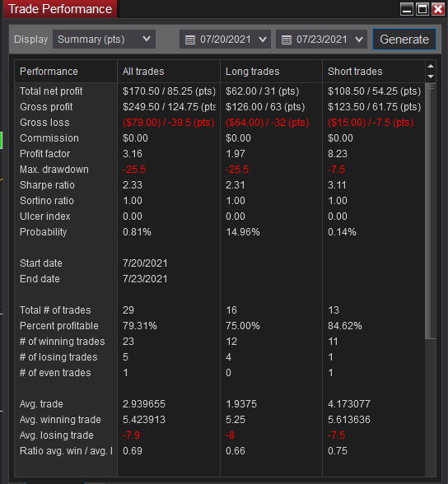
Task: Open the Display Summary (pts) dropdown
Action: click(x=104, y=40)
